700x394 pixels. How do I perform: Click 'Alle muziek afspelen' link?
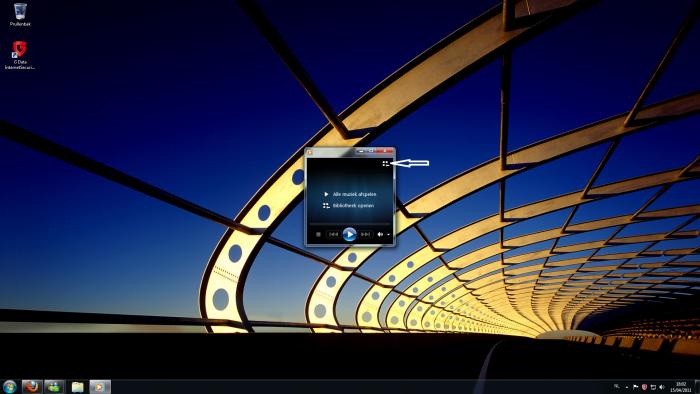(x=354, y=194)
